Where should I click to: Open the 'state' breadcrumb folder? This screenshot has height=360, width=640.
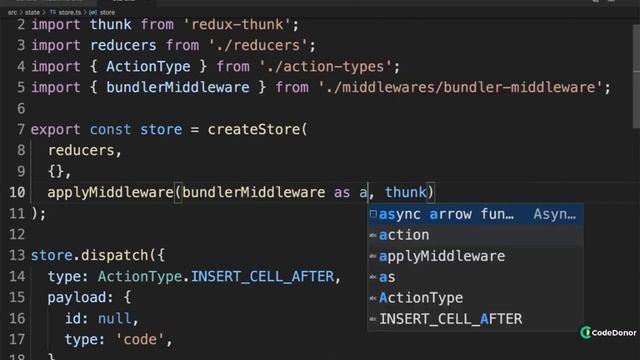32,12
